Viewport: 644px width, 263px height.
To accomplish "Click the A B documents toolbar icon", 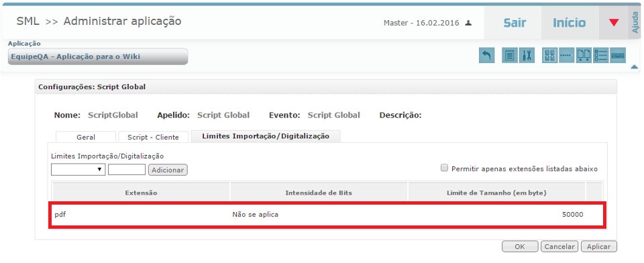I will 584,56.
